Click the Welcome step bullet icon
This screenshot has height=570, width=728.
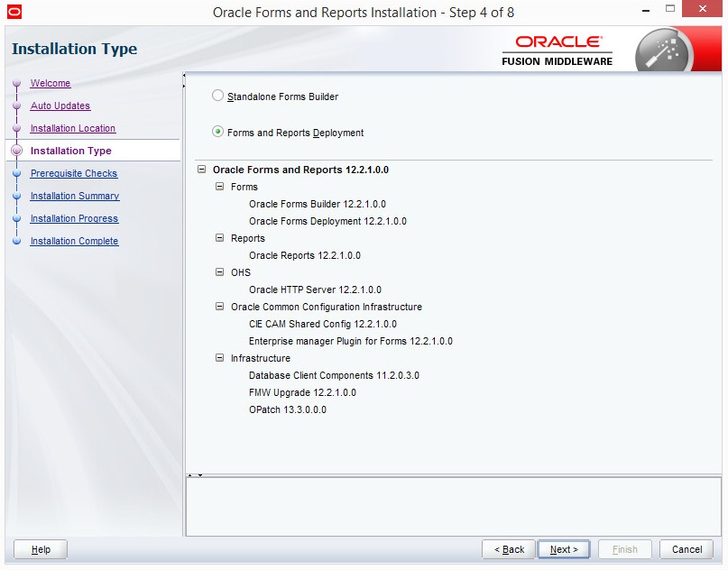pos(17,83)
